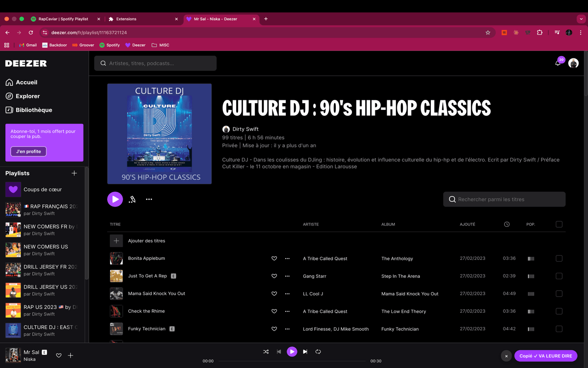Check the Check the Rhime checkbox
Image resolution: width=588 pixels, height=368 pixels.
559,311
